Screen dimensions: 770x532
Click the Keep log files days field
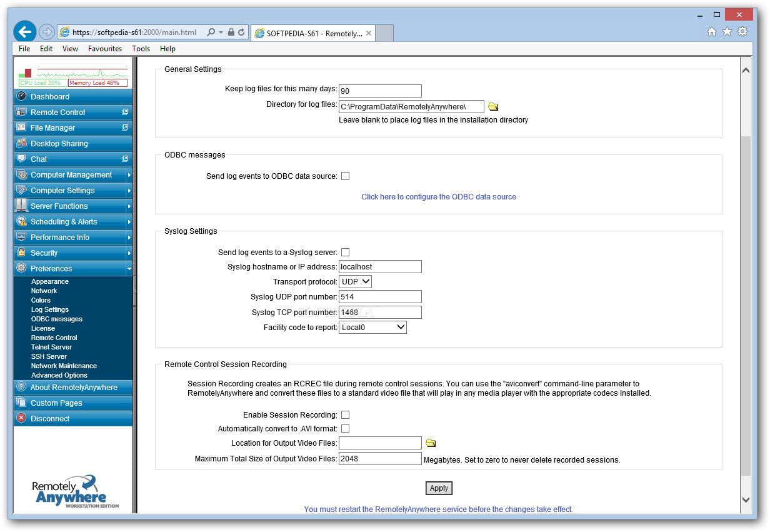tap(381, 91)
